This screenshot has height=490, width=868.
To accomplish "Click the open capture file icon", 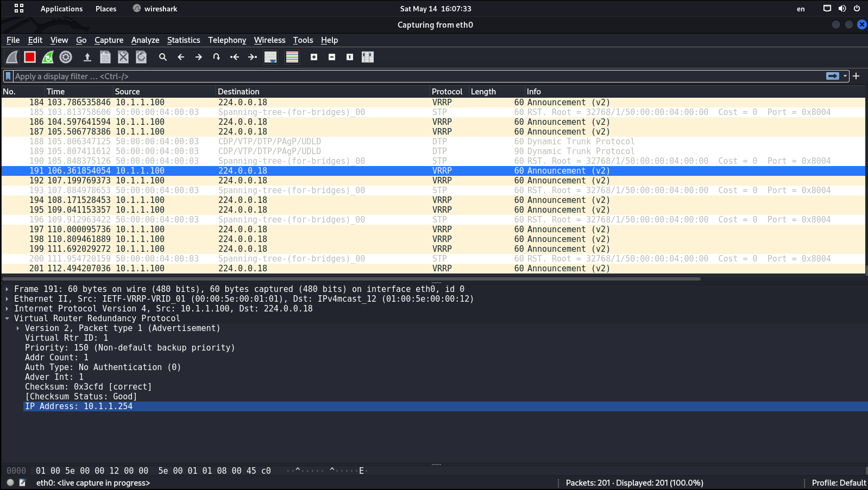I will click(x=87, y=57).
